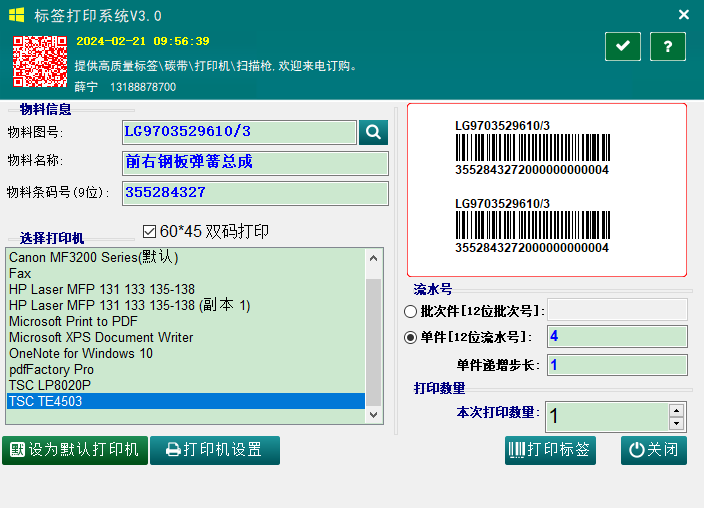Select TSC LP8020P in the printer list
Viewport: 704px width, 508px height.
tap(50, 385)
